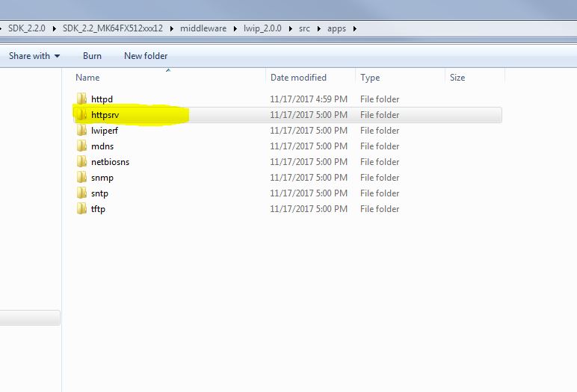Select the sntp folder icon
This screenshot has width=577, height=392.
coord(81,193)
